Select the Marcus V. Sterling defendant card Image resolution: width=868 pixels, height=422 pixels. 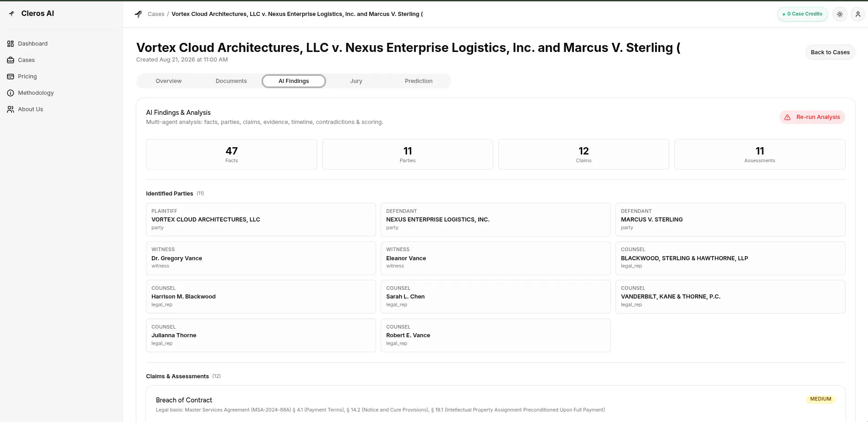tap(730, 220)
